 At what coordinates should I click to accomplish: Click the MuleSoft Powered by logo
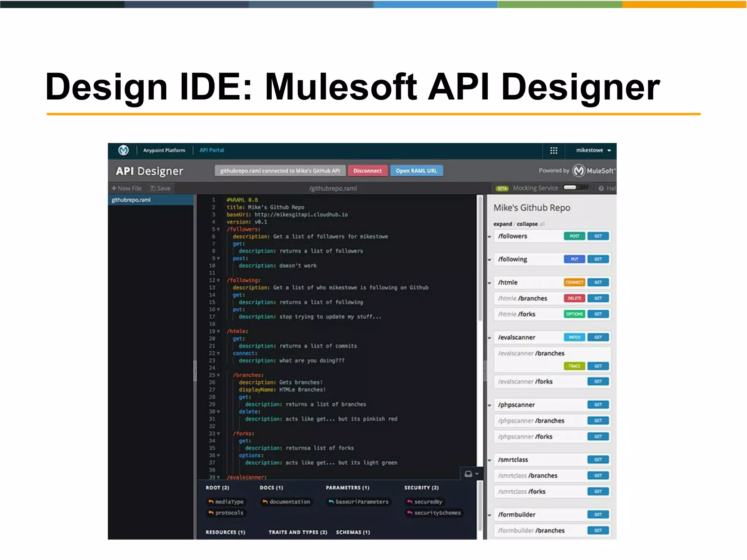click(594, 171)
